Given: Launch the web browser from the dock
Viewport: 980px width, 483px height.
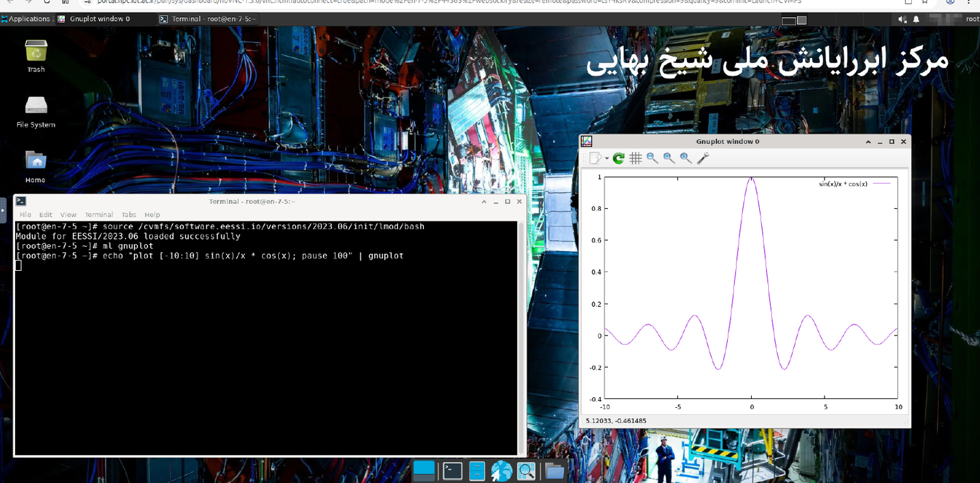Looking at the screenshot, I should (x=501, y=471).
